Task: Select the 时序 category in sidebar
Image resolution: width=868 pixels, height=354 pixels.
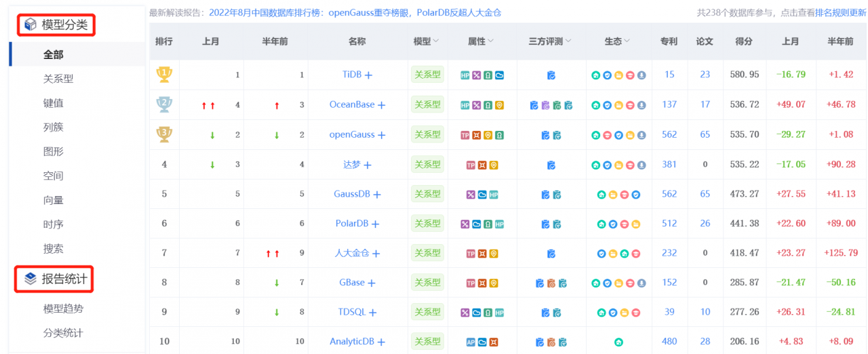Action: (x=54, y=224)
